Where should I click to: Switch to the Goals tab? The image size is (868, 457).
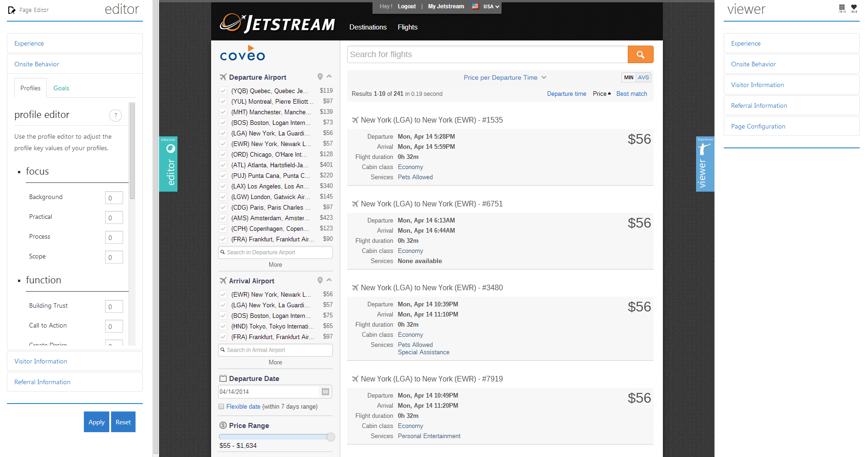pyautogui.click(x=61, y=88)
